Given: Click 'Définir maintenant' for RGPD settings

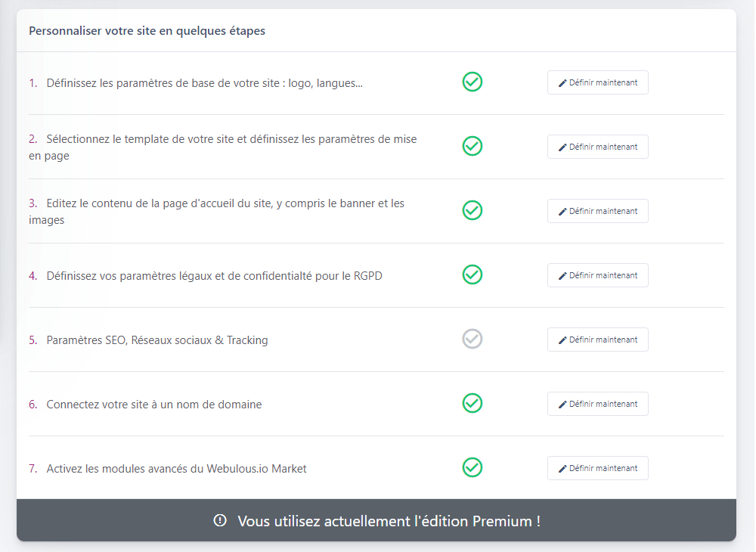Looking at the screenshot, I should [x=597, y=275].
